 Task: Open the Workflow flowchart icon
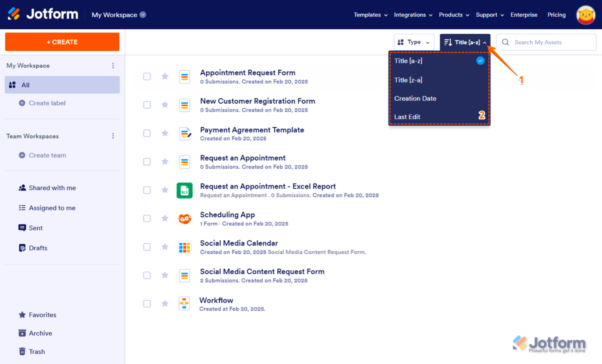click(x=184, y=303)
